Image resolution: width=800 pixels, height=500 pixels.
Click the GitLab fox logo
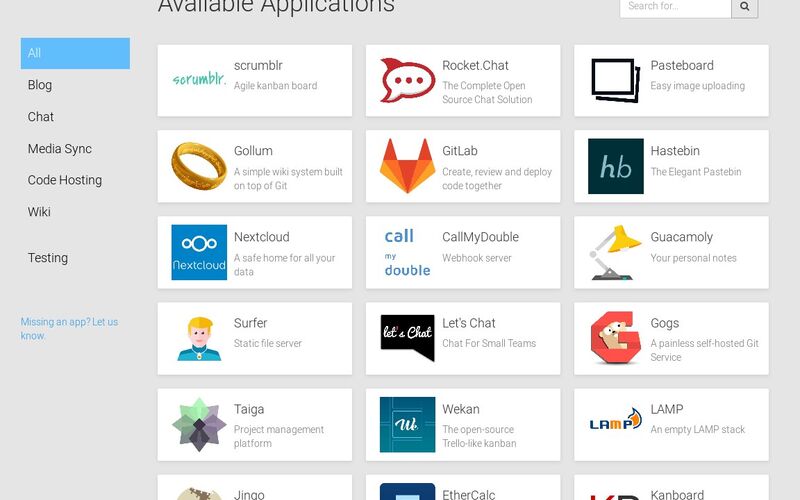click(407, 166)
